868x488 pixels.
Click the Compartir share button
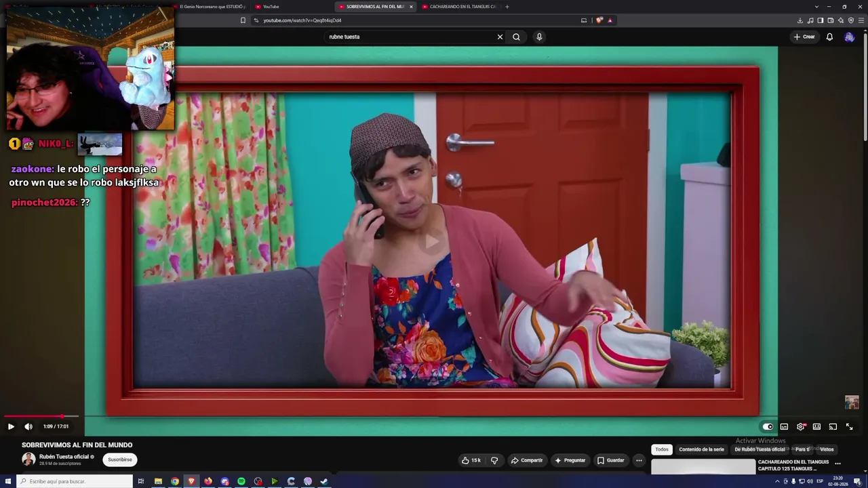click(x=527, y=460)
